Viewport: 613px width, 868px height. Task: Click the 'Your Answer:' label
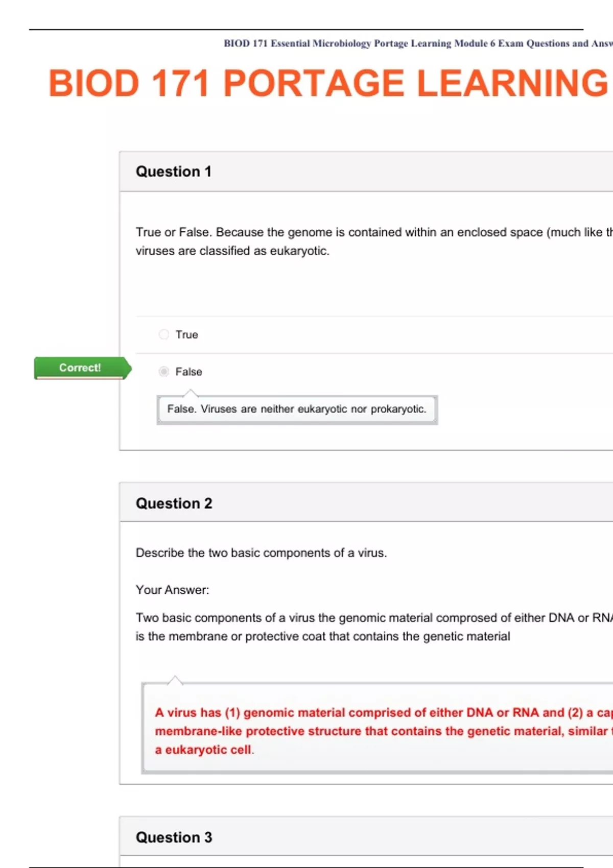coord(172,590)
